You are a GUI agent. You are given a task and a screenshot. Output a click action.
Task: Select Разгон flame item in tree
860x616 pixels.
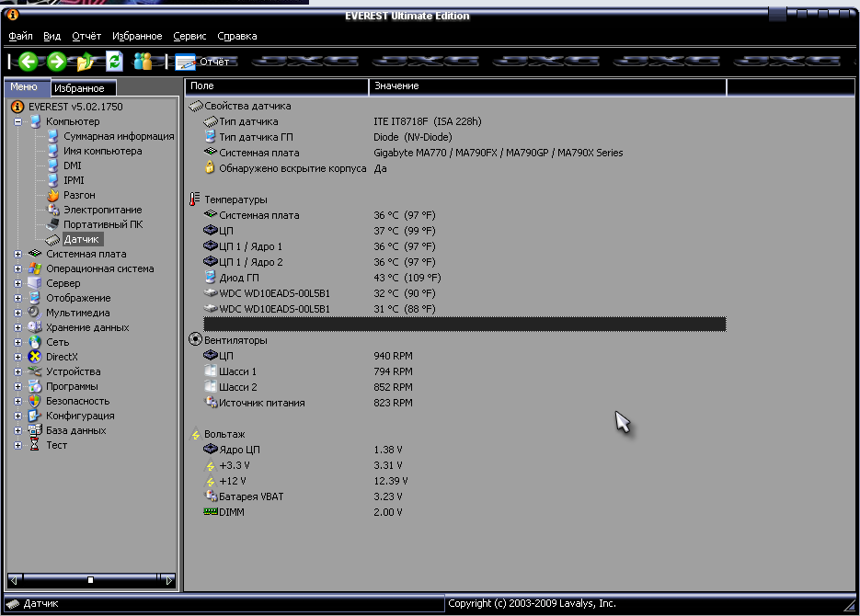[x=78, y=195]
